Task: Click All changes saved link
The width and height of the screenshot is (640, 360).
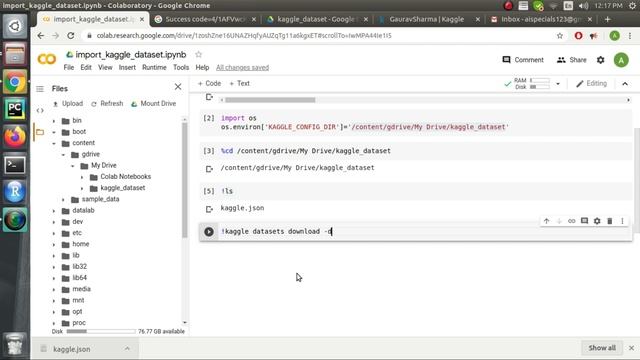Action: coord(242,68)
